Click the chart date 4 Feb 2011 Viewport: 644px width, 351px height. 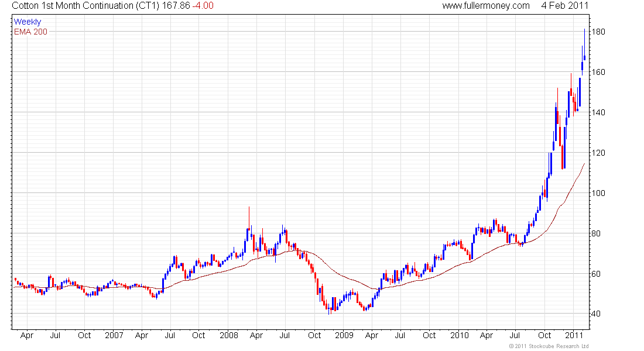pyautogui.click(x=565, y=6)
